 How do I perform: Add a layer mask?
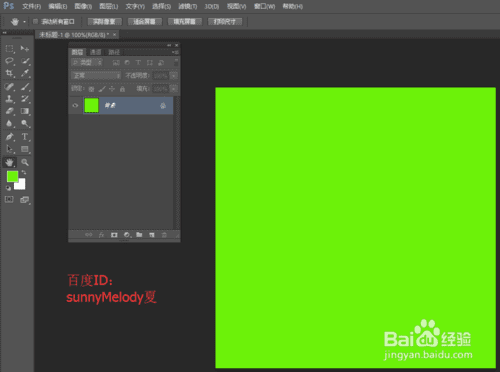[114, 235]
